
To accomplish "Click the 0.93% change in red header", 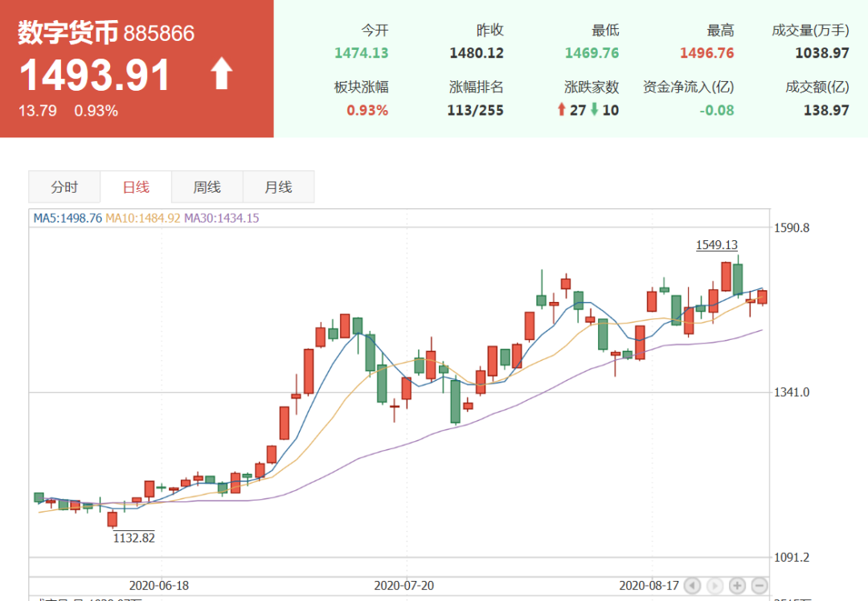I will (96, 111).
